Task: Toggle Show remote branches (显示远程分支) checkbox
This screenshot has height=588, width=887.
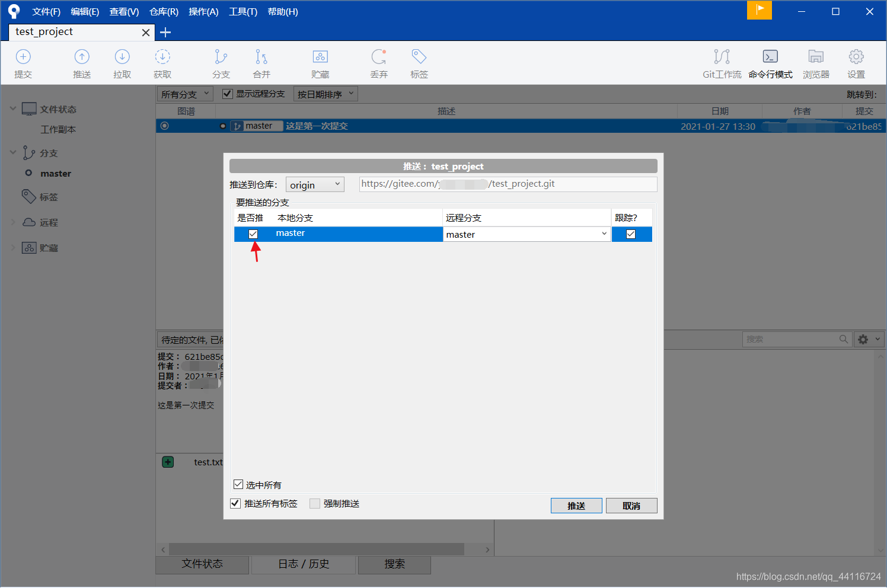Action: coord(227,94)
